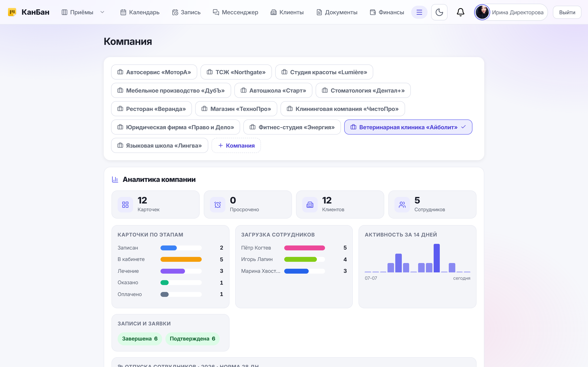Screen dimensions: 588x367
Task: Expand the Приёмы dropdown chevron
Action: click(x=102, y=12)
